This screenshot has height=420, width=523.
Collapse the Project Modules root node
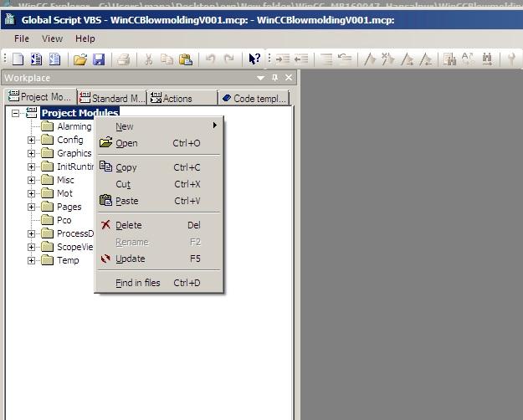pyautogui.click(x=15, y=113)
